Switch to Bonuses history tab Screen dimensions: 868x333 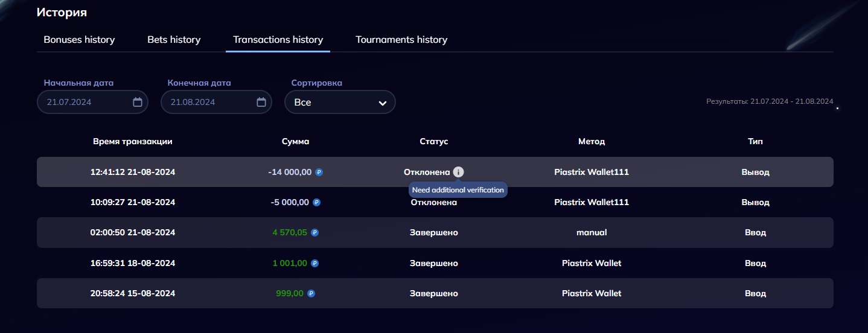[79, 40]
